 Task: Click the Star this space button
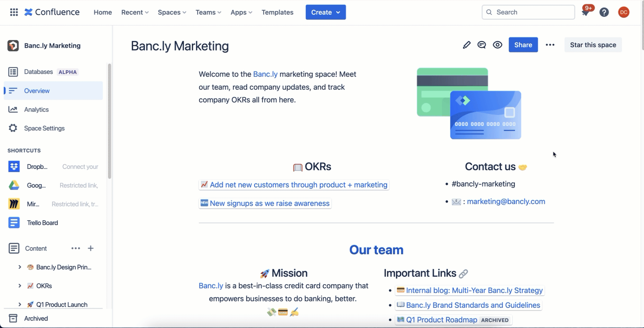pos(593,45)
